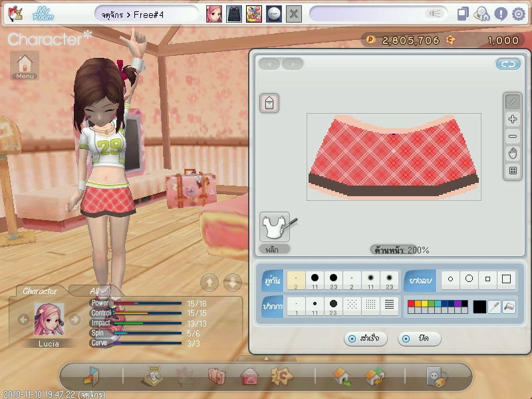Click the down arrow button beside the character
The image size is (532, 399).
tap(233, 282)
